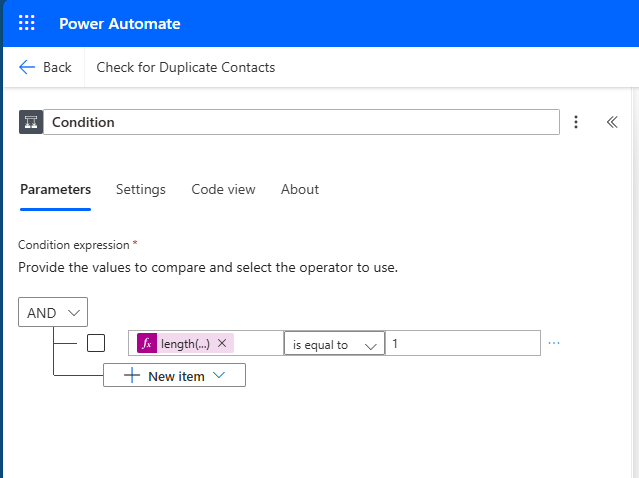This screenshot has height=478, width=639.
Task: Remove the length(...) expression token
Action: (222, 343)
